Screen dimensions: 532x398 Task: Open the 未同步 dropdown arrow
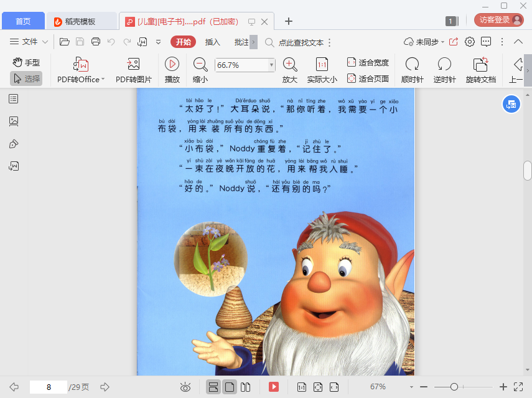pyautogui.click(x=442, y=42)
